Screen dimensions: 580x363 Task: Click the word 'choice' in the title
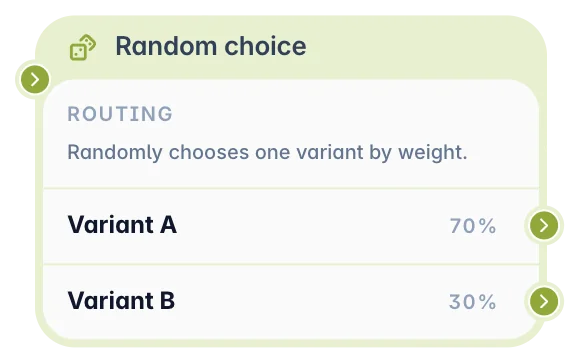[266, 46]
